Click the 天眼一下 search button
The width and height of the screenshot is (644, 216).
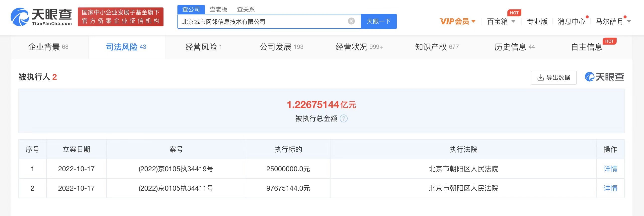click(x=379, y=21)
